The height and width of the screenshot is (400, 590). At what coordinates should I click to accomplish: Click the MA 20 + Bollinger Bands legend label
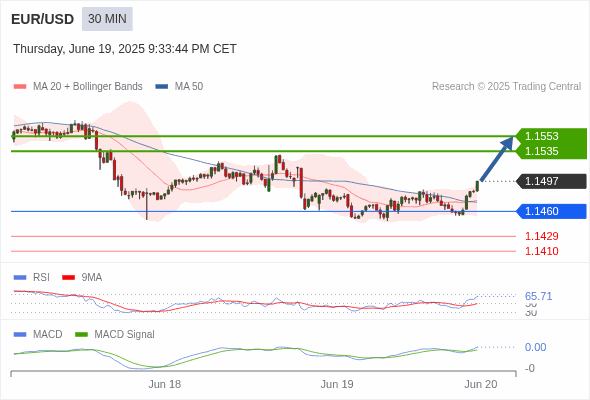[88, 87]
